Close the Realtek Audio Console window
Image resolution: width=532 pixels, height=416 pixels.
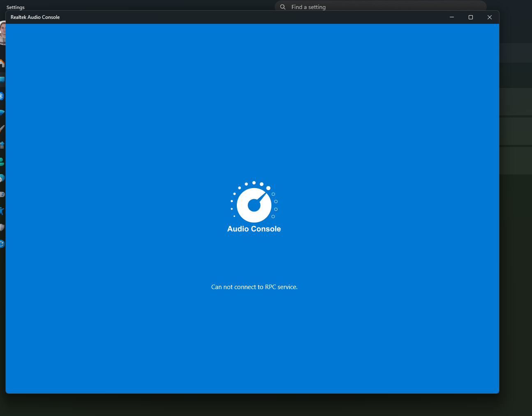[x=490, y=17]
